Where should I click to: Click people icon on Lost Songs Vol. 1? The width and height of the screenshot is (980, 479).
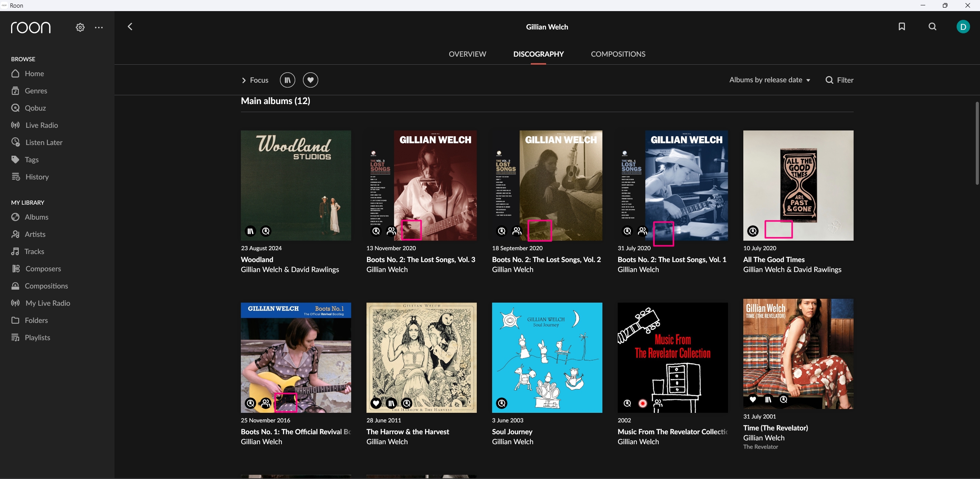click(643, 231)
